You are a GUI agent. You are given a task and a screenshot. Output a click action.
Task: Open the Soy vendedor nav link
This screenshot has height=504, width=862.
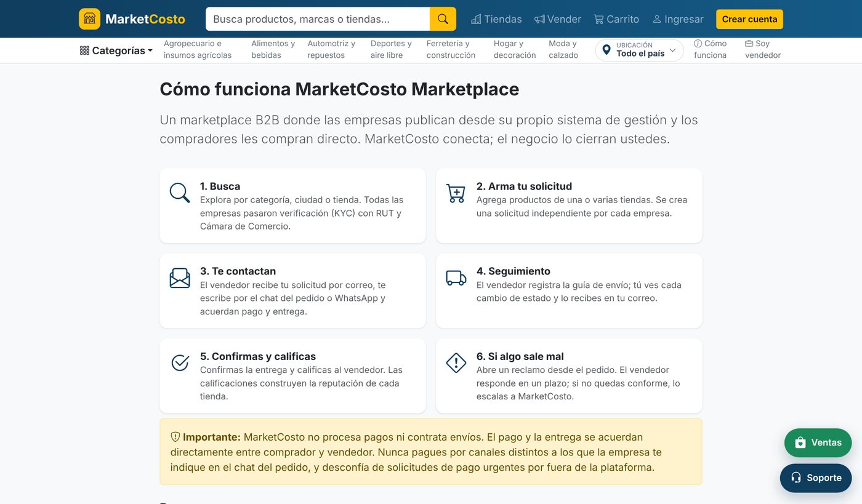pyautogui.click(x=763, y=49)
